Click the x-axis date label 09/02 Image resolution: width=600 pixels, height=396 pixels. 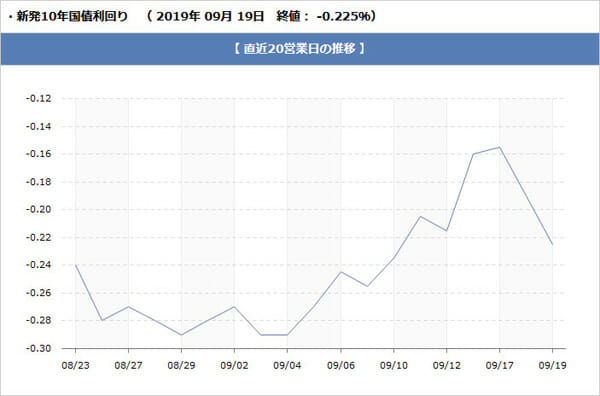click(x=234, y=365)
